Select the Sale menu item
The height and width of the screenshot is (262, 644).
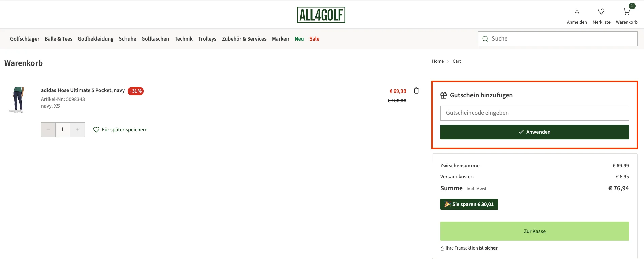(x=314, y=39)
